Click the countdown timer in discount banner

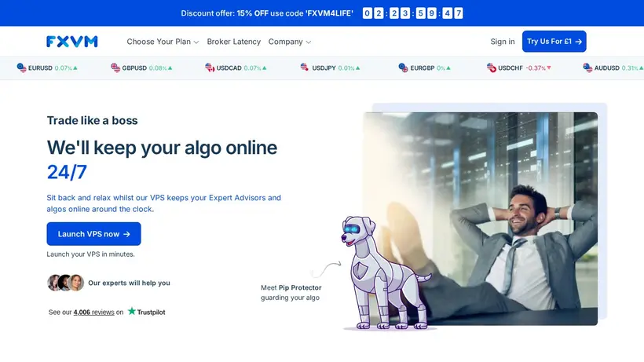coord(413,13)
